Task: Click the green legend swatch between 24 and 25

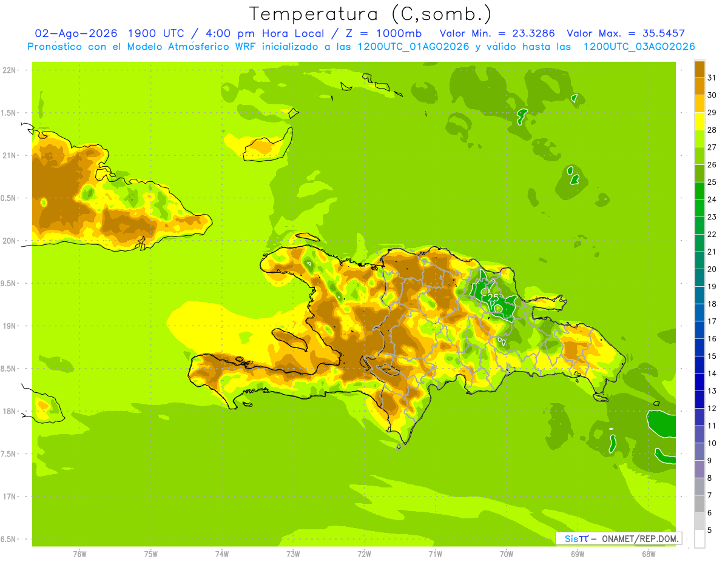Action: [699, 191]
